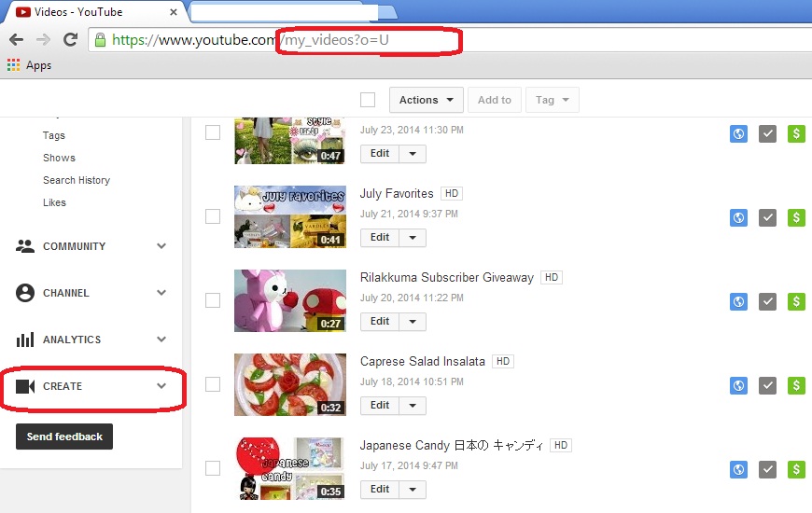
Task: Click checkmark icon for Rilakkuma Subscriber Giveaway
Action: tap(767, 301)
